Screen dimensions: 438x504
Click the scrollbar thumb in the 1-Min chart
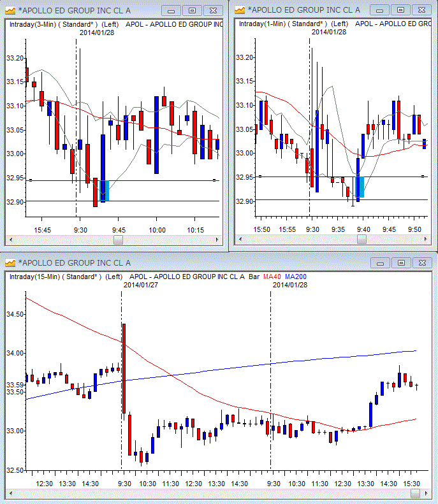(361, 240)
